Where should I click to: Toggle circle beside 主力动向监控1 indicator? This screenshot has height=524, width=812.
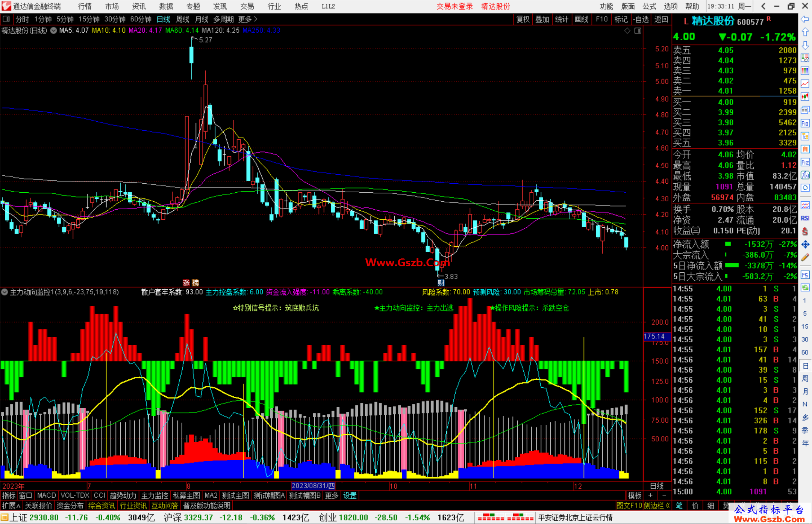tap(5, 292)
